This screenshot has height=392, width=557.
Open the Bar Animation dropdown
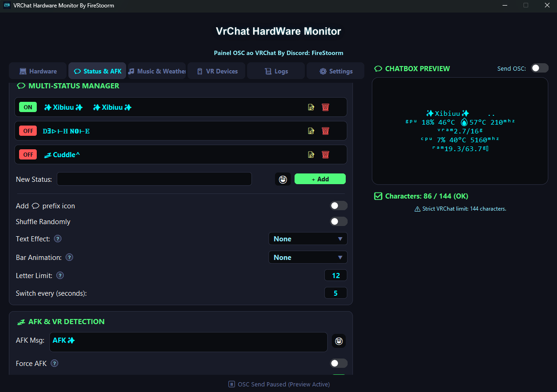(308, 257)
